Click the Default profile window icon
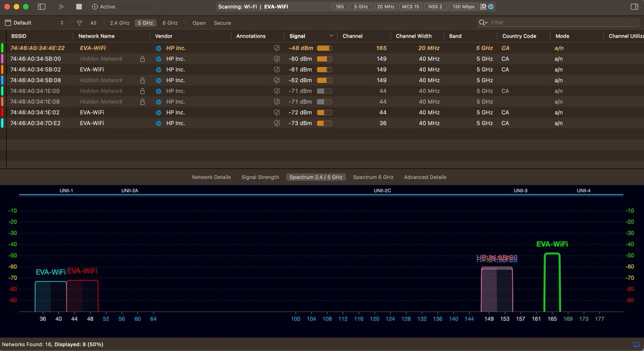This screenshot has height=351, width=644. [x=8, y=23]
